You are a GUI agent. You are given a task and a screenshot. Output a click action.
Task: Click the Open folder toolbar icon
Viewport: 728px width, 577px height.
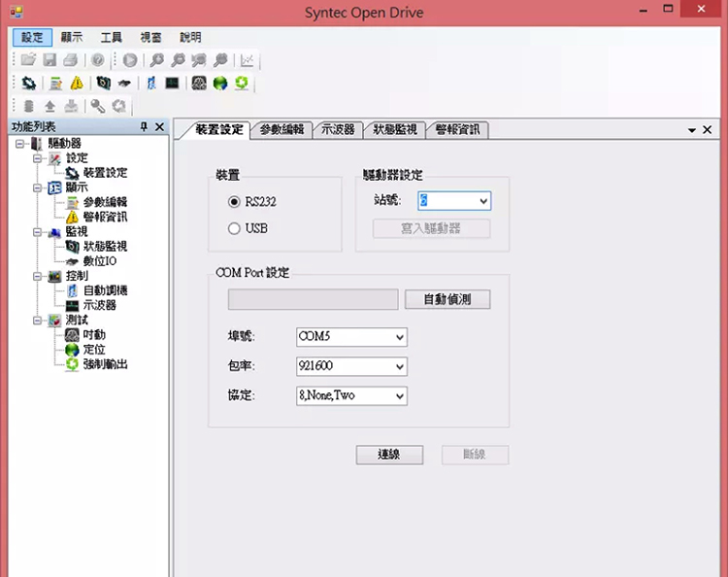[x=28, y=60]
